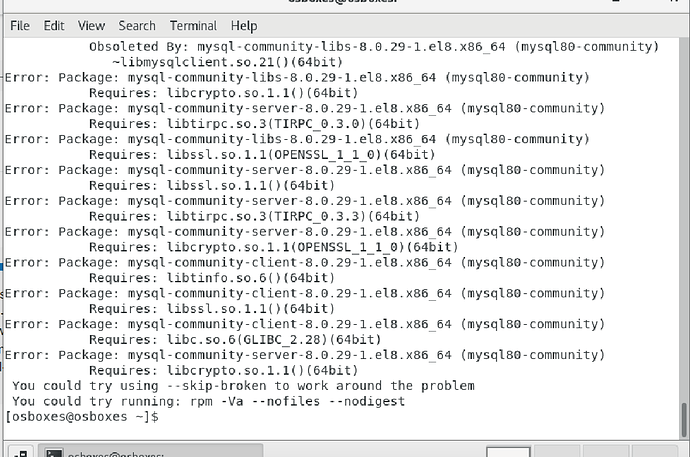
Task: Open the Help menu
Action: 244,25
